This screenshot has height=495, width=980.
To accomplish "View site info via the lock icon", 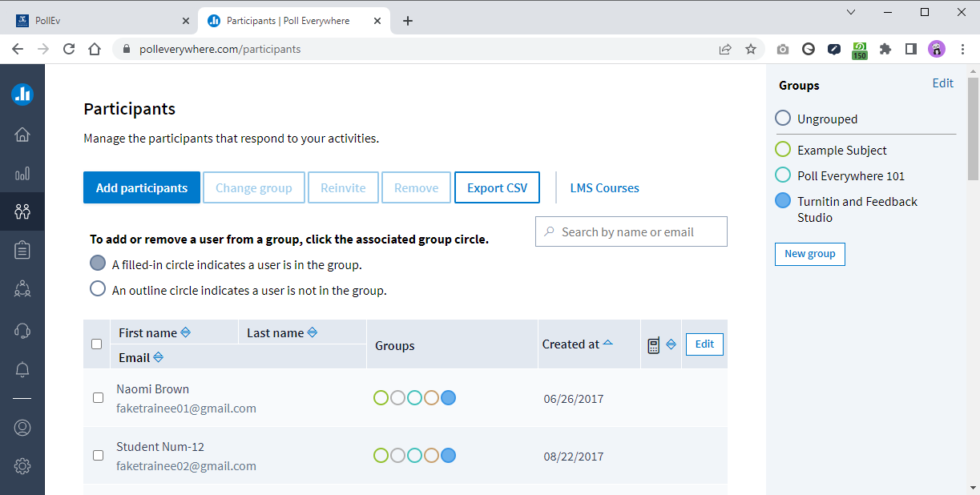I will (x=126, y=49).
